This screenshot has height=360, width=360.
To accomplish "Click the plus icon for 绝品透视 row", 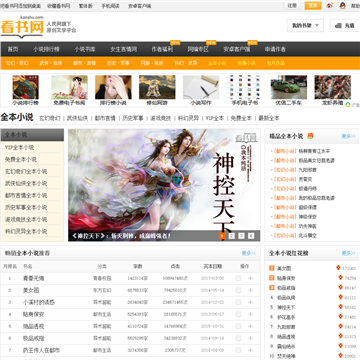I will (x=250, y=326).
